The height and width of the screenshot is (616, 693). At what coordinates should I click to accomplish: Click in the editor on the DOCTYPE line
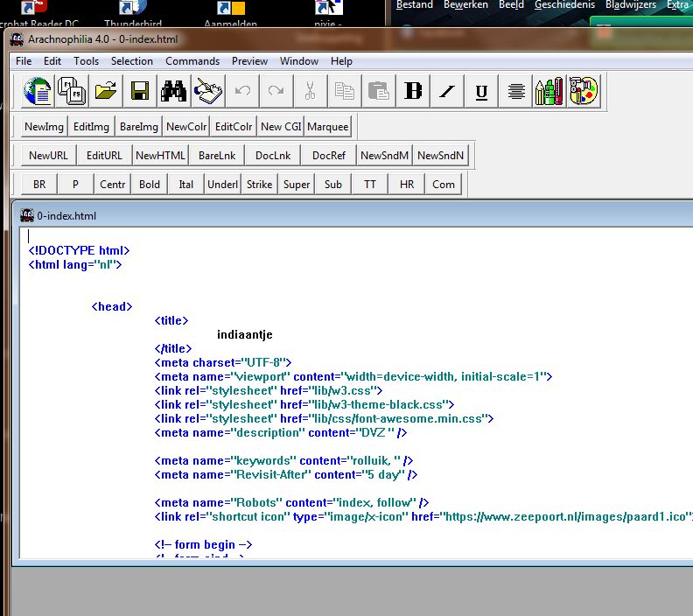(x=79, y=250)
